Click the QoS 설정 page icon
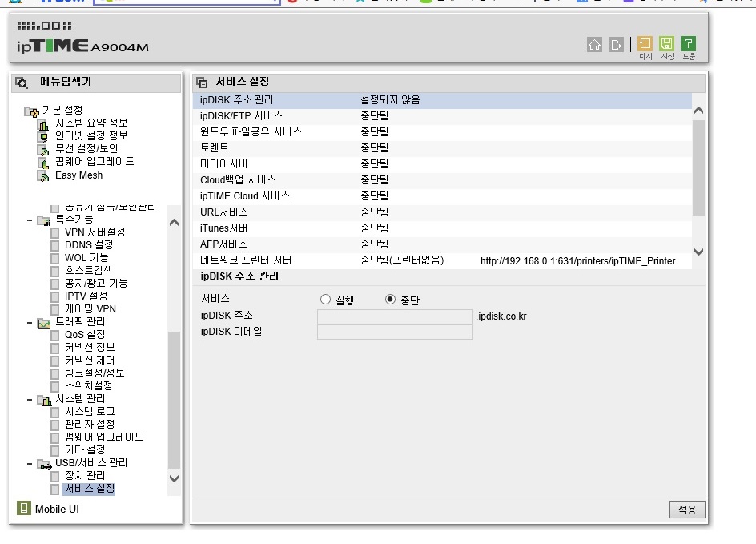 (x=55, y=335)
